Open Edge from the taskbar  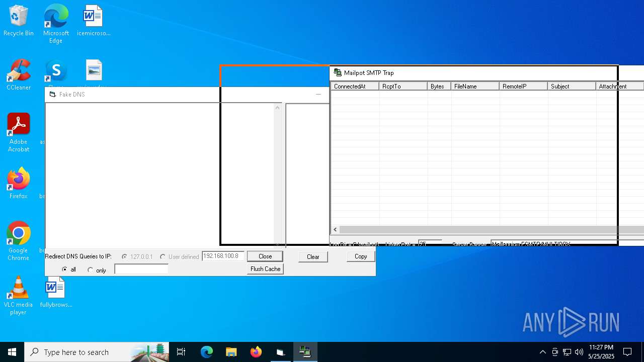207,352
